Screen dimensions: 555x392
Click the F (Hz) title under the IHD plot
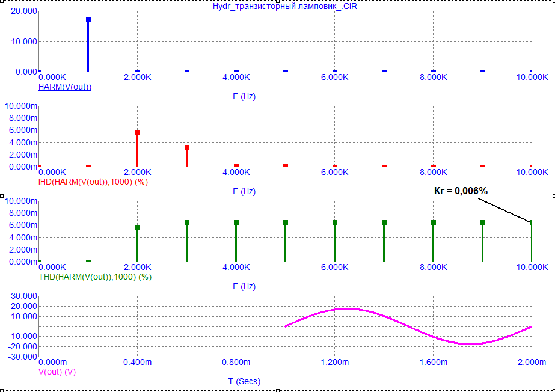click(x=244, y=191)
